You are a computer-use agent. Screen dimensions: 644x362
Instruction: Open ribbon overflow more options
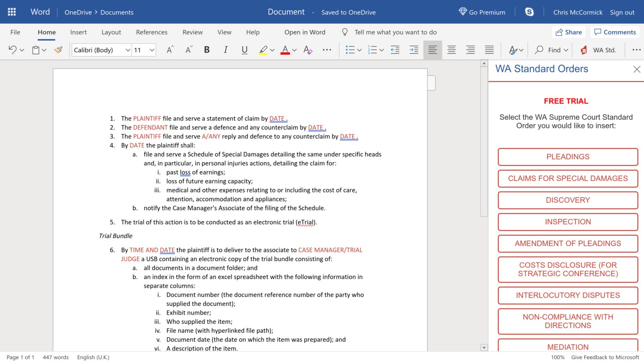click(x=636, y=50)
